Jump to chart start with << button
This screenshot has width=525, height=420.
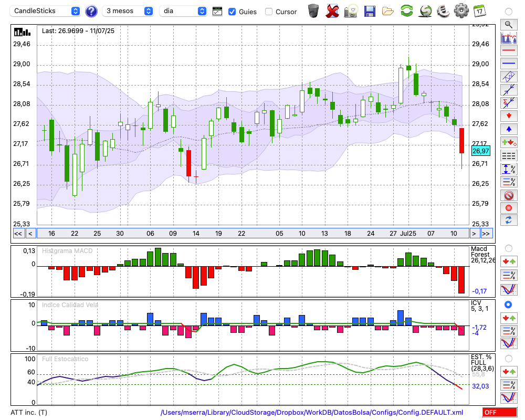click(x=18, y=234)
